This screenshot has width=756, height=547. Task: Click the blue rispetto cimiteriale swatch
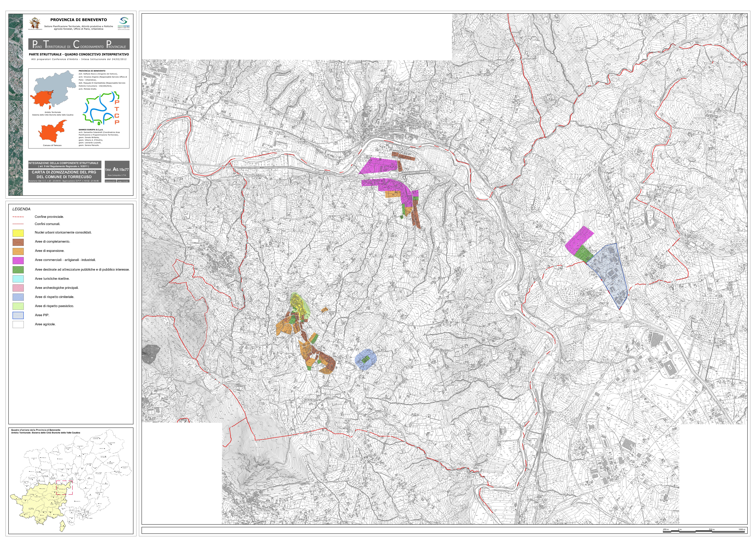[18, 297]
